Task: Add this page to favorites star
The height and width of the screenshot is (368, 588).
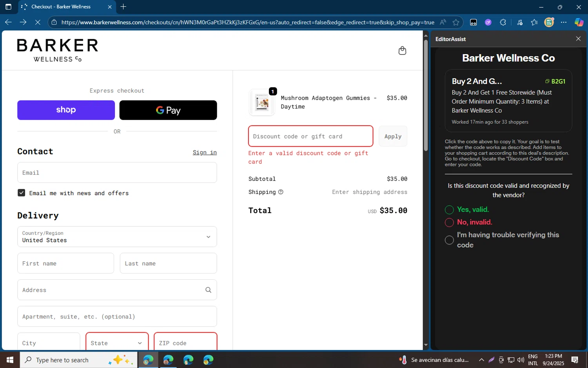Action: [x=456, y=22]
